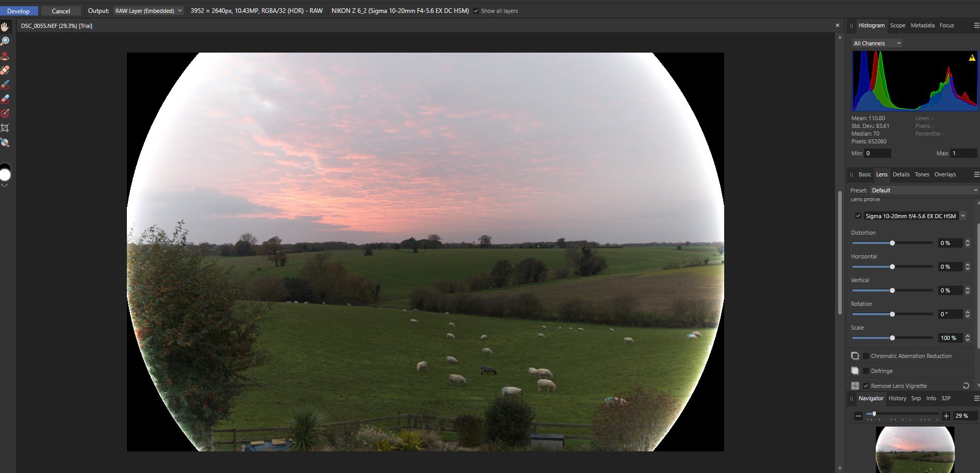Click the Rotation slider handle
The height and width of the screenshot is (473, 980).
892,314
